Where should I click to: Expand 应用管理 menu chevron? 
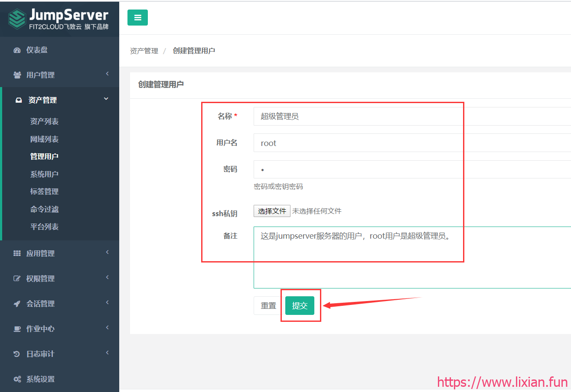click(x=107, y=253)
